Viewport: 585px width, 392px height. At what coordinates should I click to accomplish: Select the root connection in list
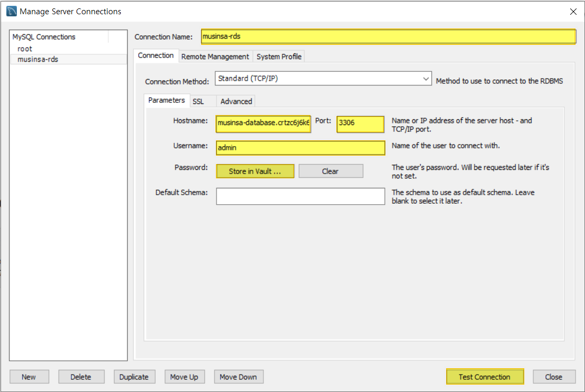point(25,49)
